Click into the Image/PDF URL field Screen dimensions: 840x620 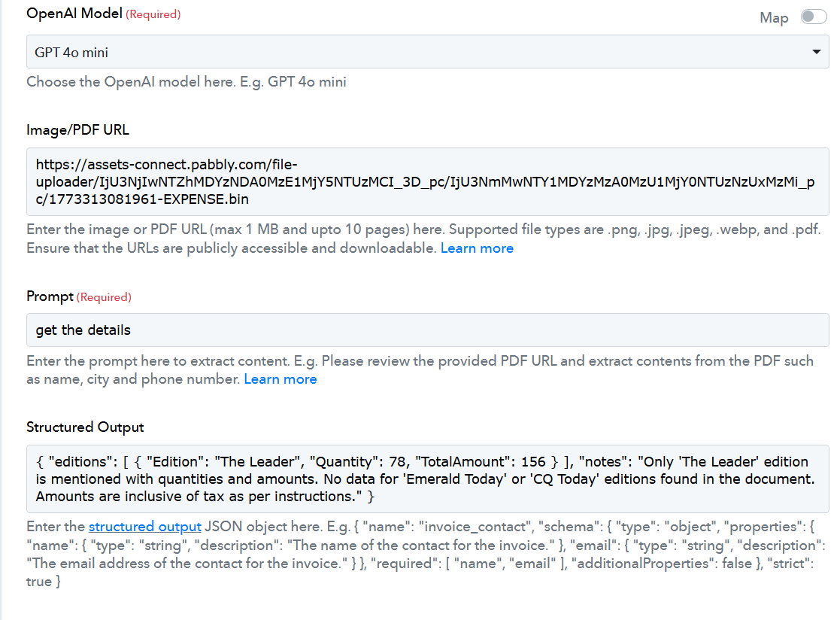point(427,181)
